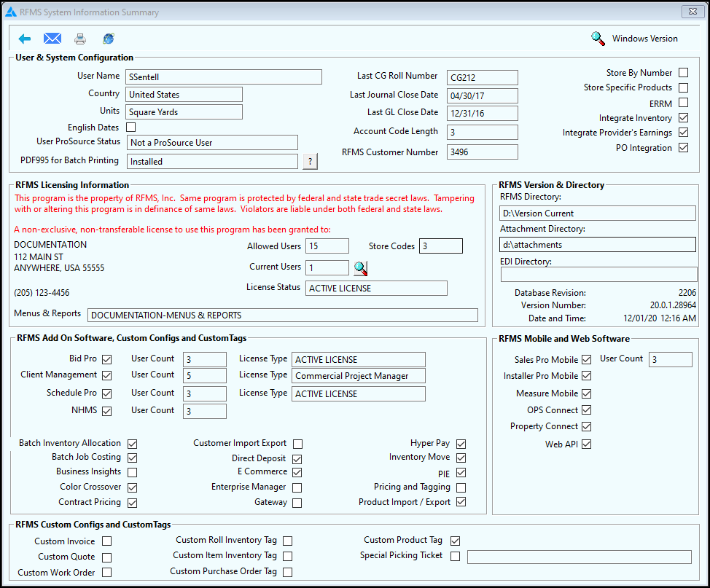Toggle Schedule Pro checkbox
The image size is (710, 588).
[107, 393]
